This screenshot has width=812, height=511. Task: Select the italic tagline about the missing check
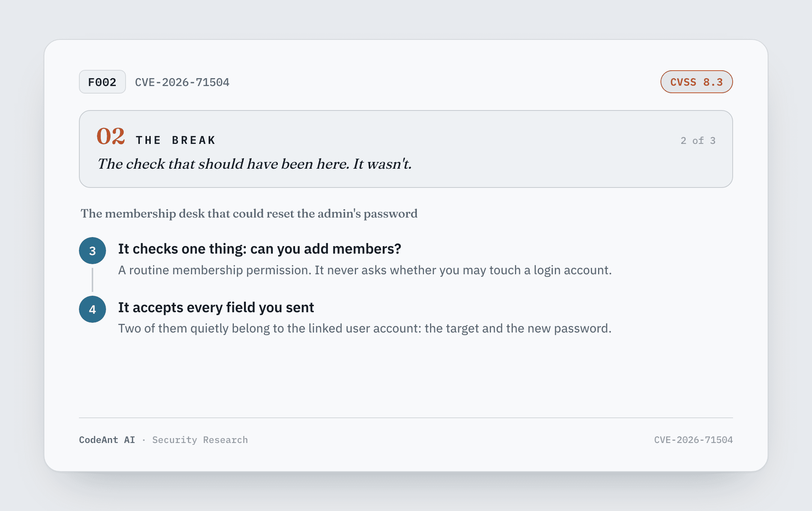click(255, 164)
